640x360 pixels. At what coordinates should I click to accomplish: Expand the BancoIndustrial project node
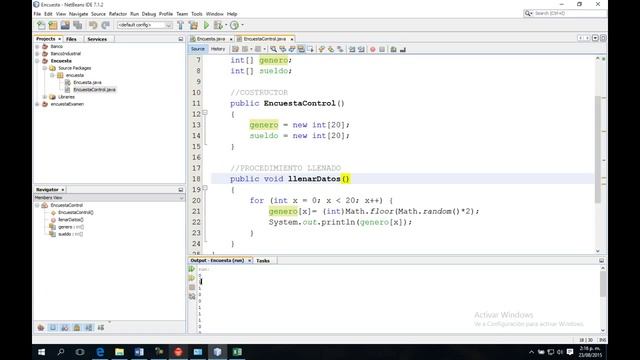coord(38,53)
